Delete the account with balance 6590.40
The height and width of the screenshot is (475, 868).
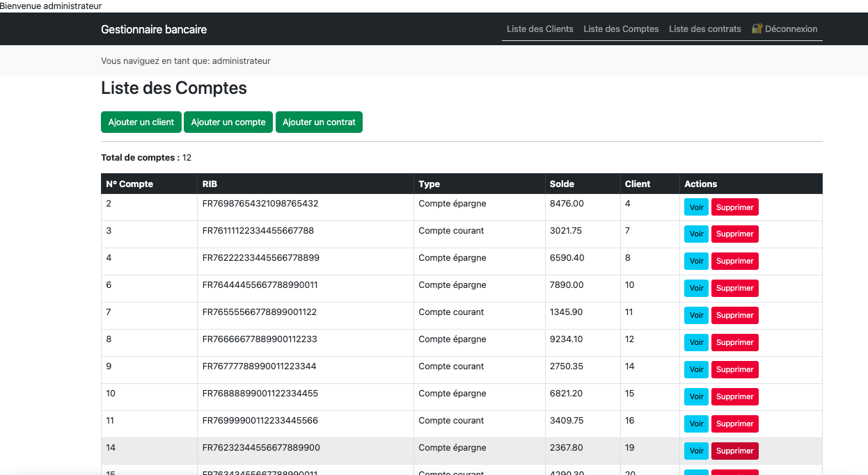pyautogui.click(x=734, y=261)
